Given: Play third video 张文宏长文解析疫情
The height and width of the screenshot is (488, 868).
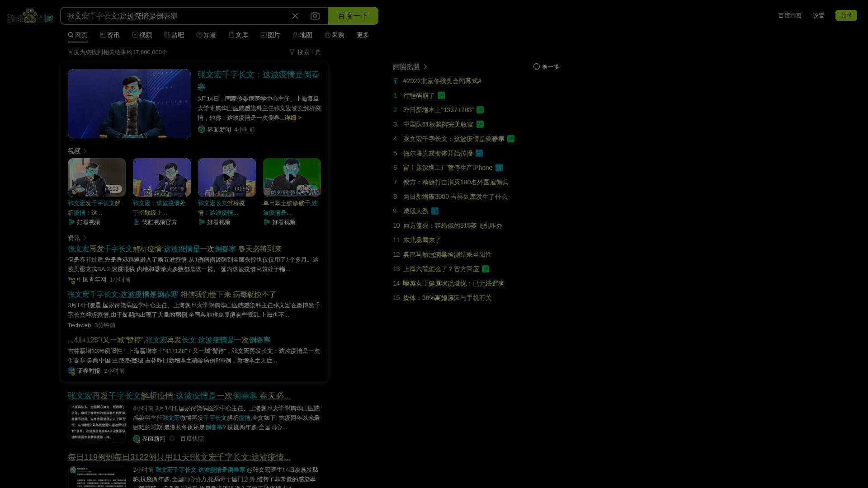Looking at the screenshot, I should 227,177.
